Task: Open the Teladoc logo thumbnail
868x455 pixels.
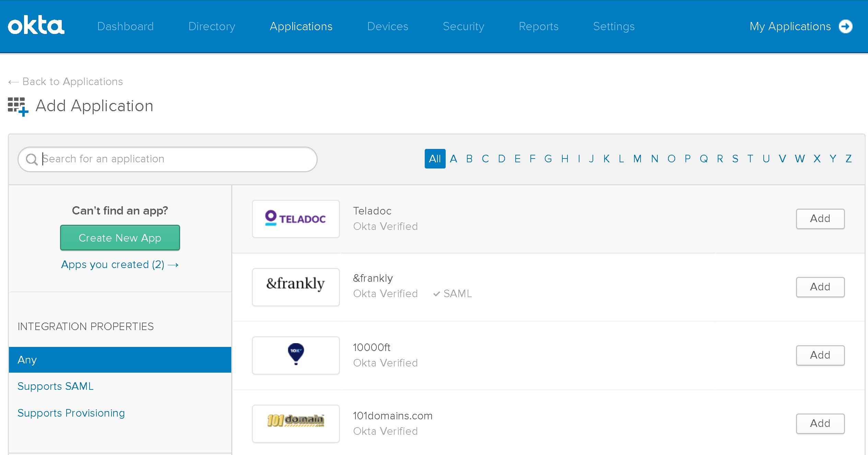Action: coord(296,219)
